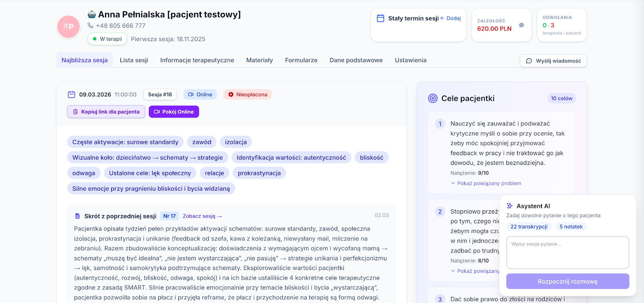Click the comment icon beside Zaległość amount
The image size is (644, 303).
click(x=521, y=25)
